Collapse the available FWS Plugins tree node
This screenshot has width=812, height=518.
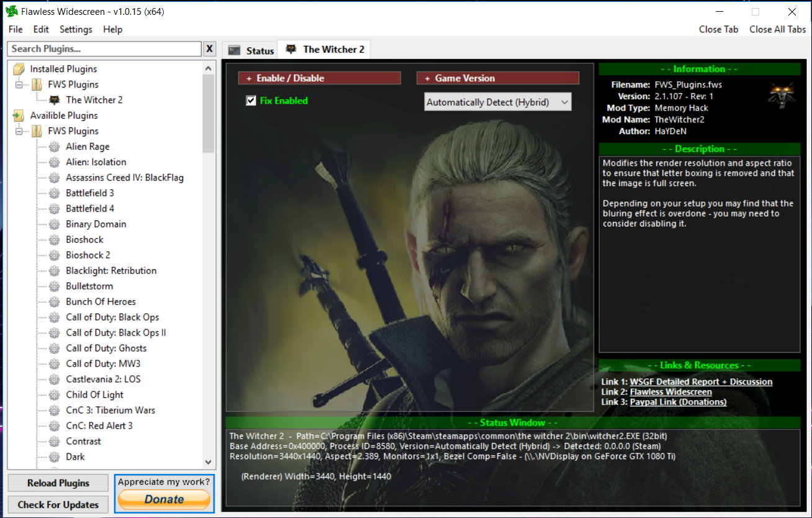pos(19,131)
